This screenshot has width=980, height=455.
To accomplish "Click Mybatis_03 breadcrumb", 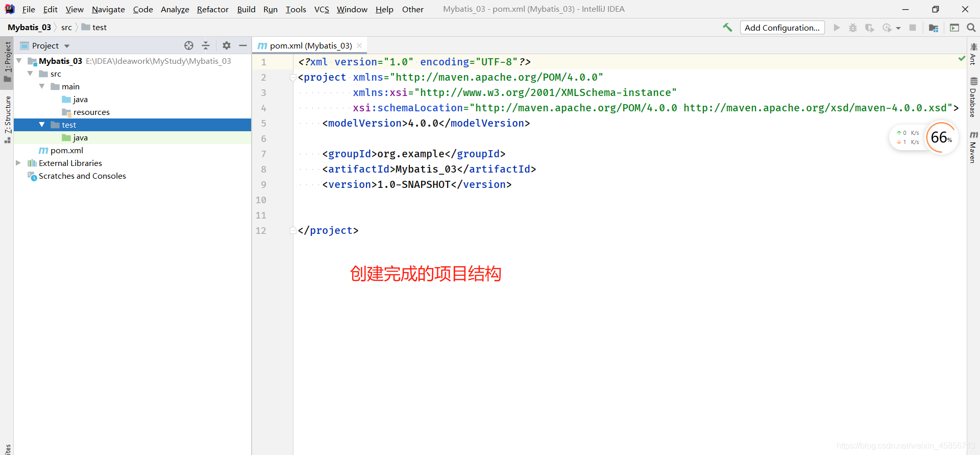I will 29,28.
